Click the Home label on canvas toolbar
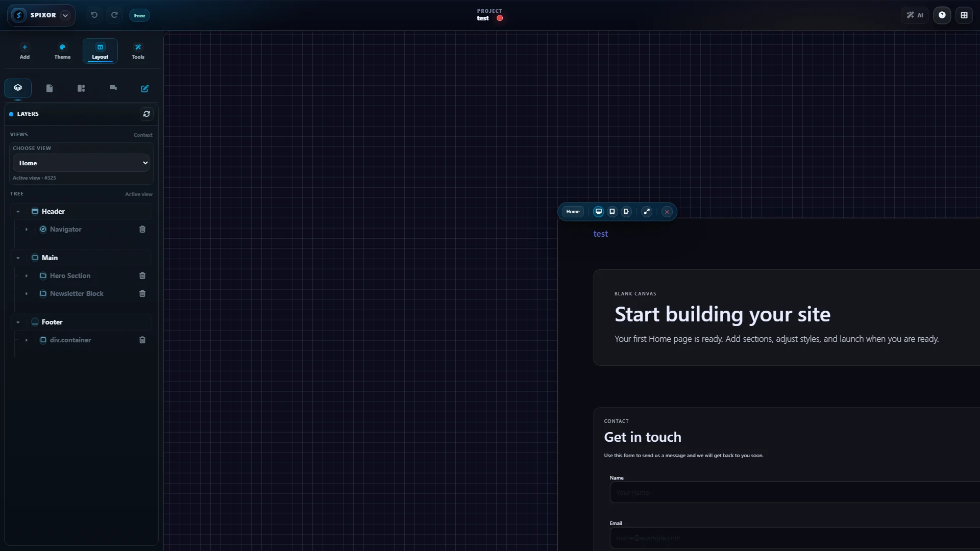This screenshot has height=551, width=980. coord(573,212)
